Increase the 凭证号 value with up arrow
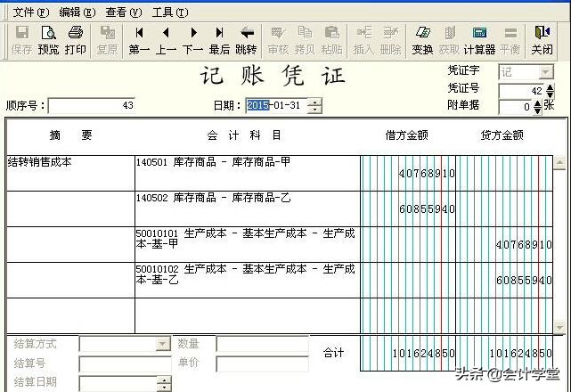571x392 pixels. [x=550, y=87]
